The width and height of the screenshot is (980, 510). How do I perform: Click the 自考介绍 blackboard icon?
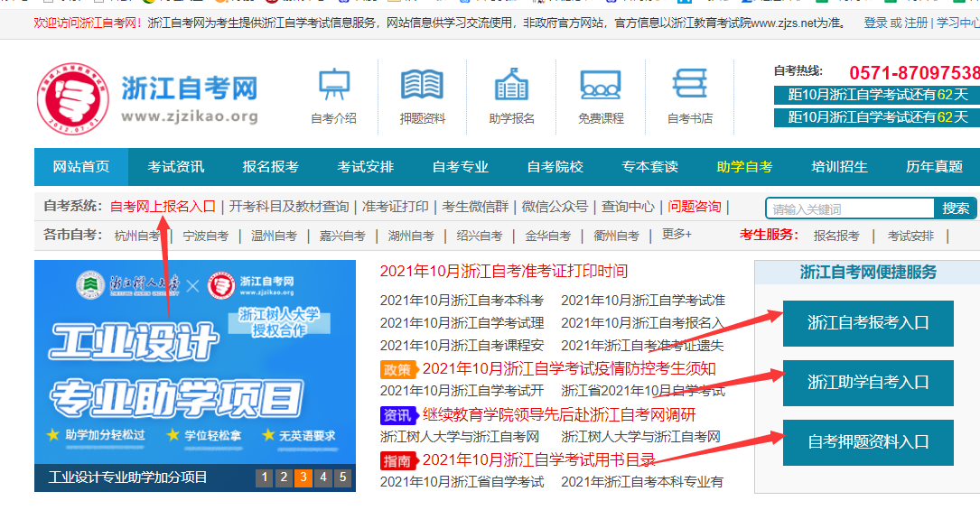click(333, 86)
